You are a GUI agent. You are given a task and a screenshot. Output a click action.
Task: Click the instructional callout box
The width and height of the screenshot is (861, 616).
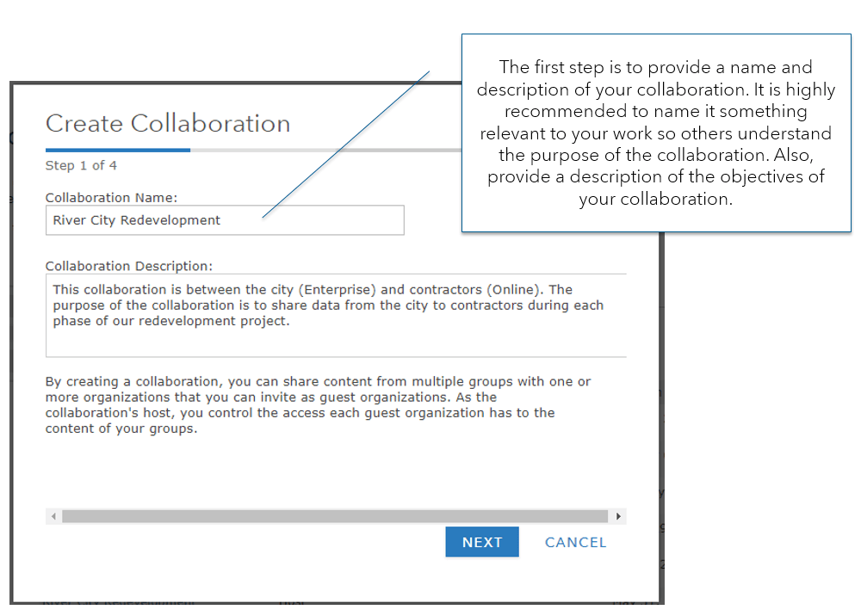(656, 129)
